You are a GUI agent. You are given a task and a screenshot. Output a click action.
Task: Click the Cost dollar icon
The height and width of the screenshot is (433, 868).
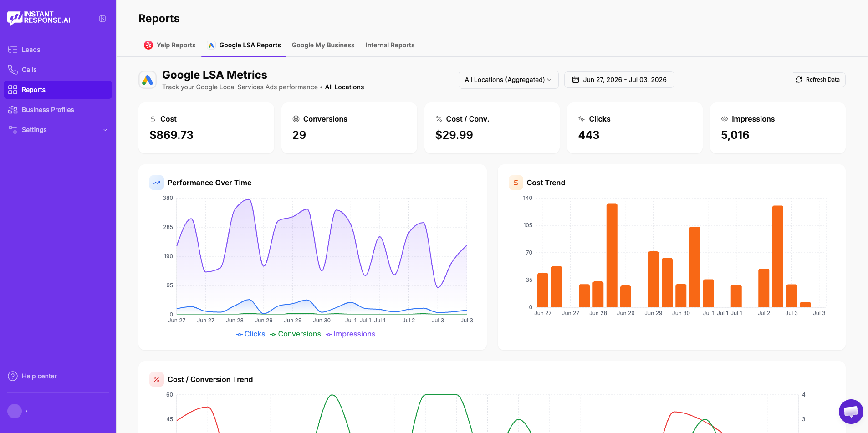coord(153,119)
